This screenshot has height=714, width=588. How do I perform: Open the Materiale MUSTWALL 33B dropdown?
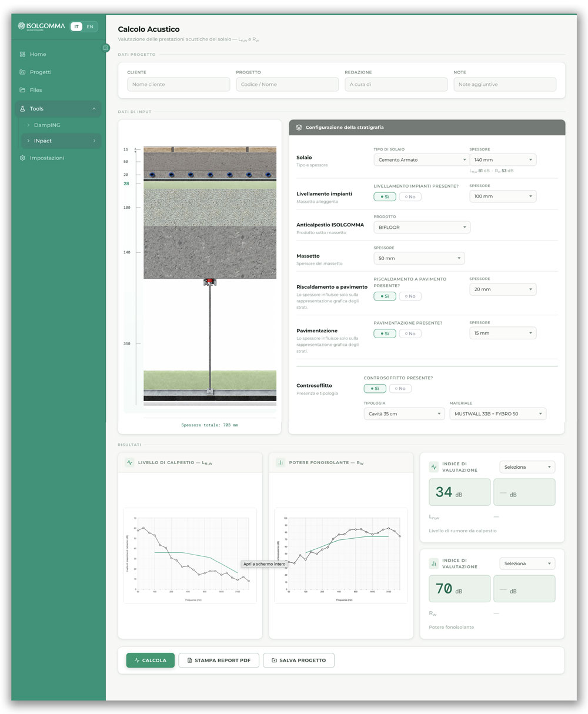(498, 413)
